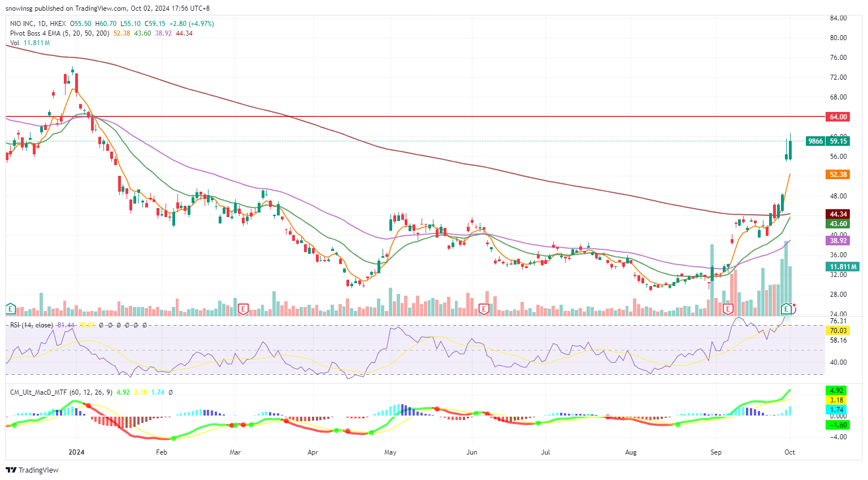This screenshot has height=480, width=868.
Task: Click the red earnings E marker in early September
Action: pos(728,309)
